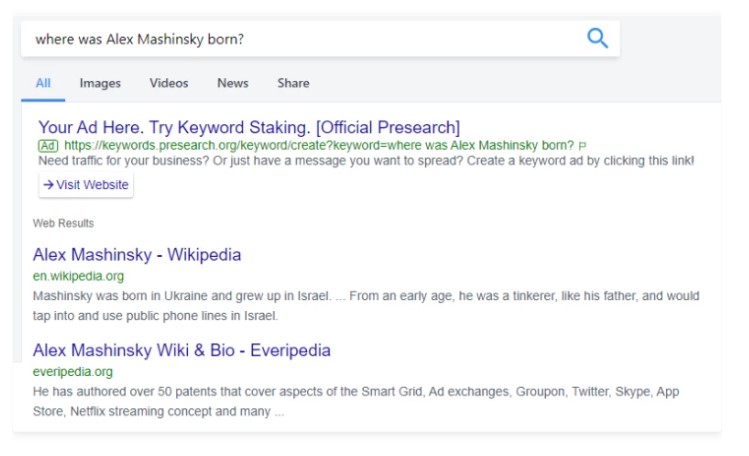Click the Wikipedia result snippet text

[366, 305]
